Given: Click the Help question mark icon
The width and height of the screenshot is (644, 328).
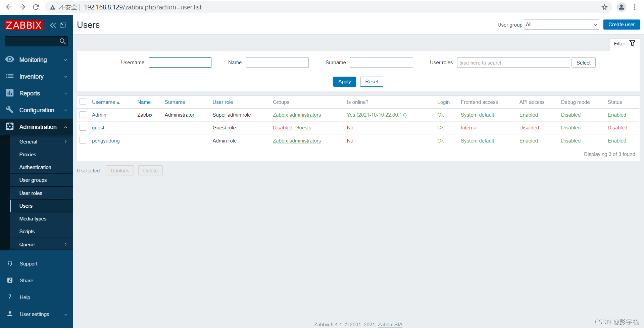Looking at the screenshot, I should (10, 297).
